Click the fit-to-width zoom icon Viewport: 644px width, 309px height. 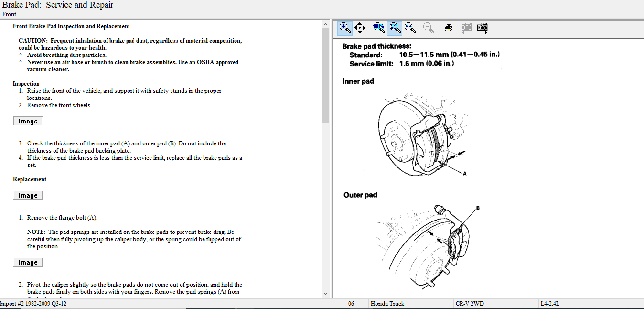click(x=410, y=28)
